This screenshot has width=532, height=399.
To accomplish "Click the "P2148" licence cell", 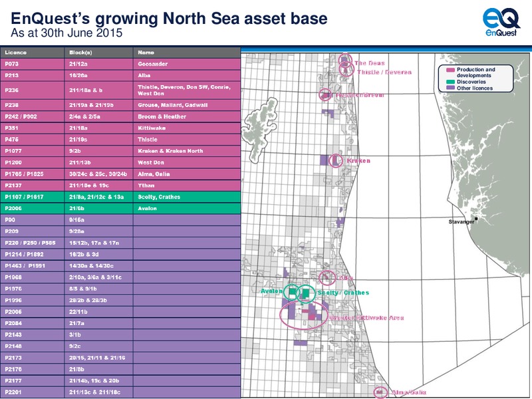I will pyautogui.click(x=32, y=346).
